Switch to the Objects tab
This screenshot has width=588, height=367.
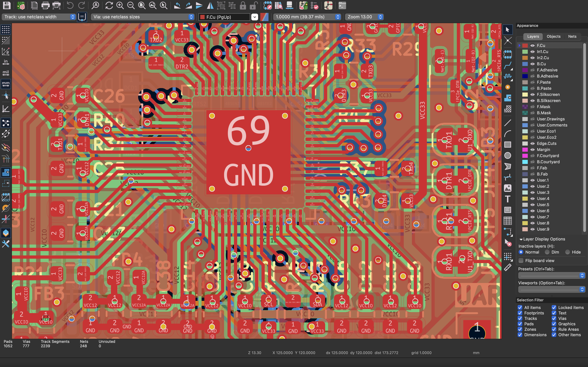553,36
